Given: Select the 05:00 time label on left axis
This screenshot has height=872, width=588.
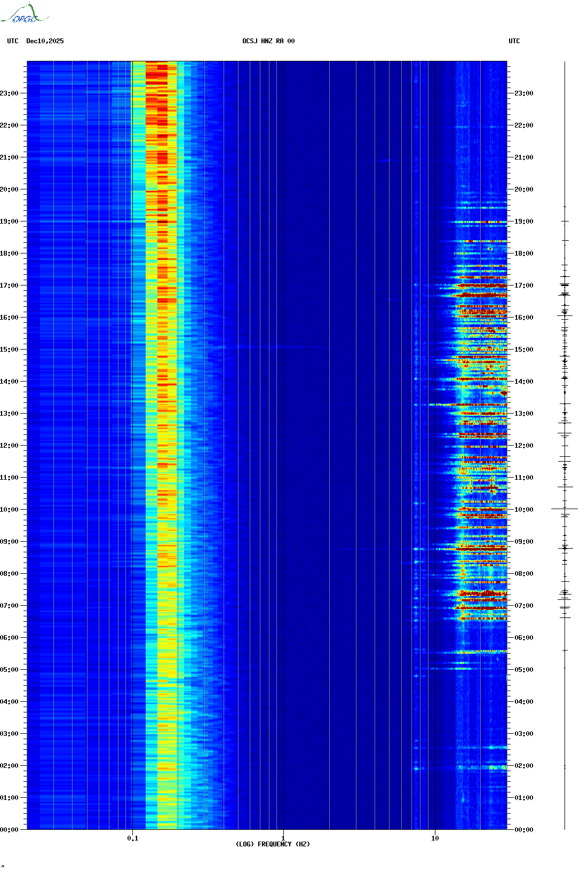Looking at the screenshot, I should 9,670.
